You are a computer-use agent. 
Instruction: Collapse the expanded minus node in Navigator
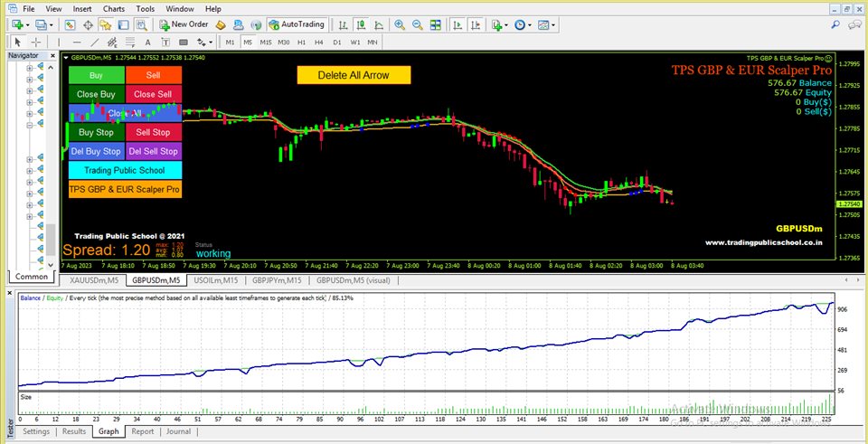click(x=29, y=126)
